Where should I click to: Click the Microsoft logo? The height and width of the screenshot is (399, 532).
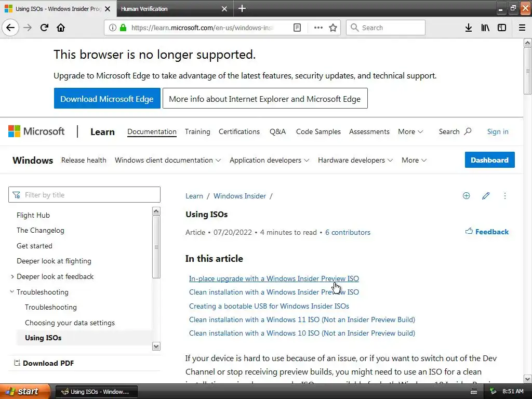36,131
